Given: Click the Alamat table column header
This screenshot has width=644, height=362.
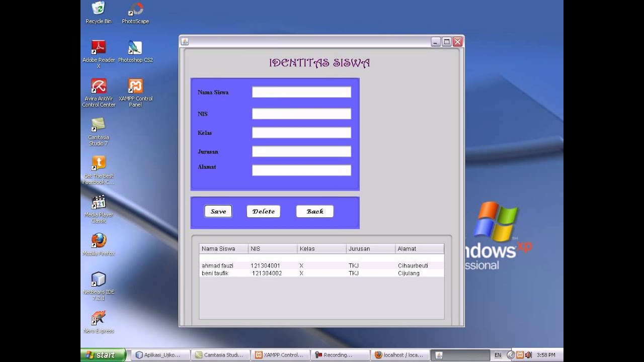Looking at the screenshot, I should click(x=420, y=248).
